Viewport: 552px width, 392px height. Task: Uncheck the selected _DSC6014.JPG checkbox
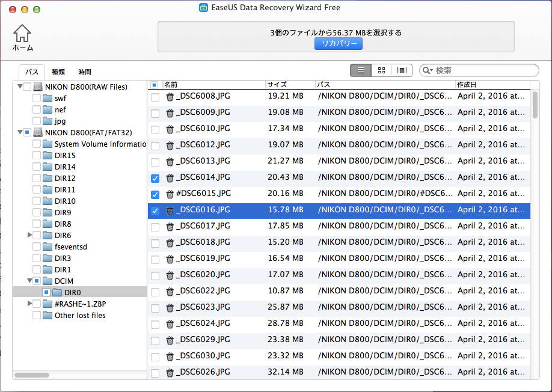coord(155,178)
